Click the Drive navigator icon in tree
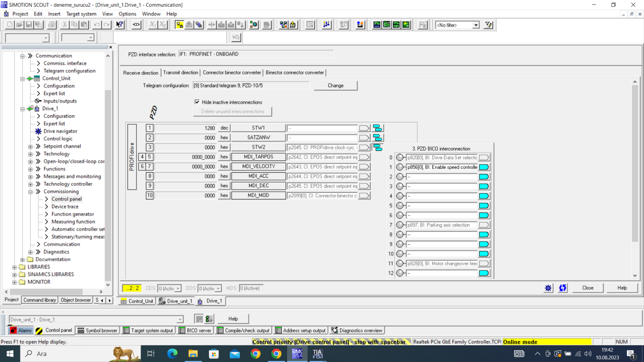 tap(38, 131)
